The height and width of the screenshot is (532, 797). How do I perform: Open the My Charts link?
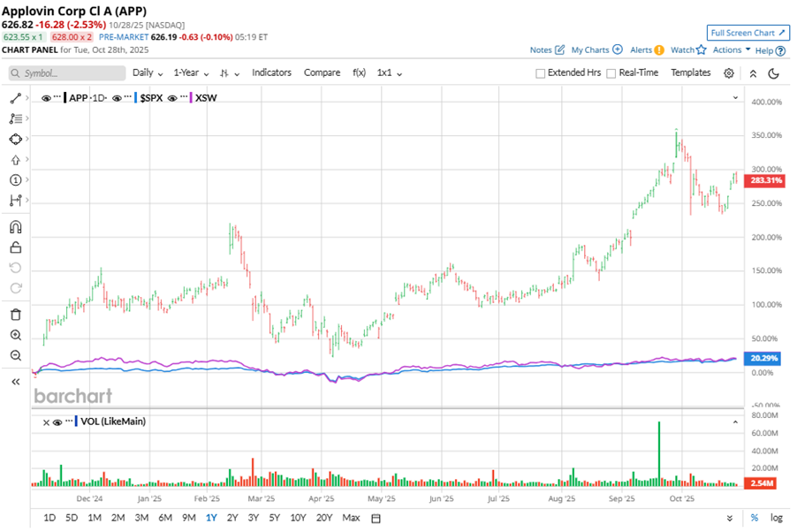[589, 49]
